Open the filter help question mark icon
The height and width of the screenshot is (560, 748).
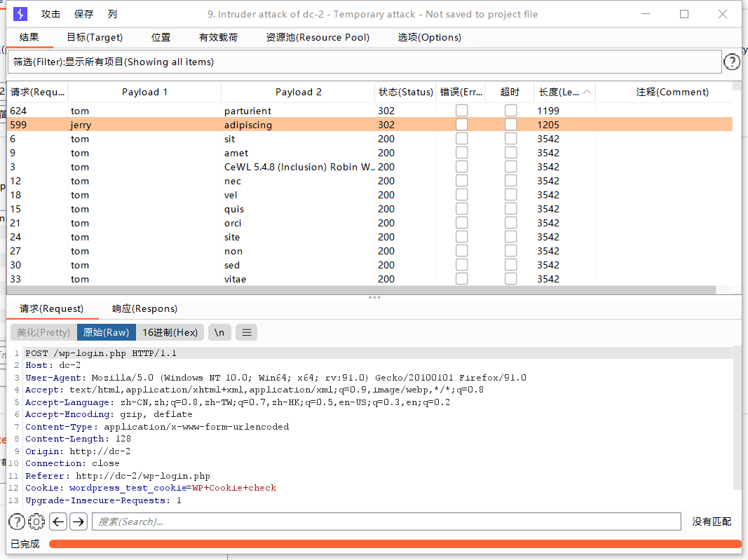point(731,62)
